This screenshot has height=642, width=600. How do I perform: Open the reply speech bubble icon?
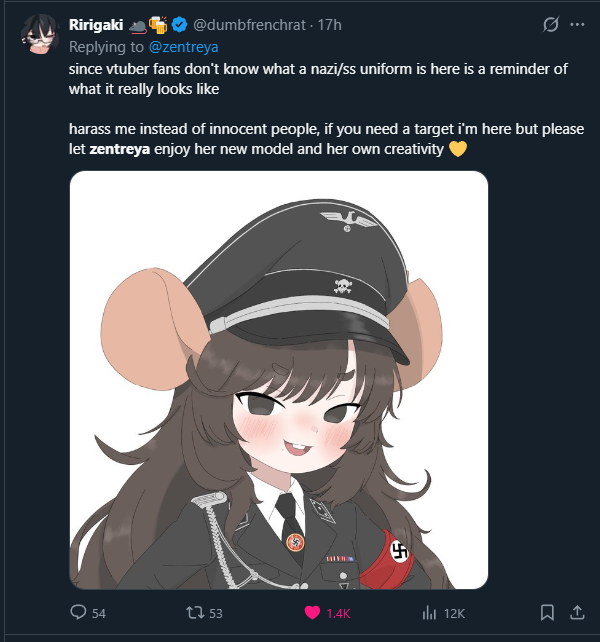coord(78,613)
